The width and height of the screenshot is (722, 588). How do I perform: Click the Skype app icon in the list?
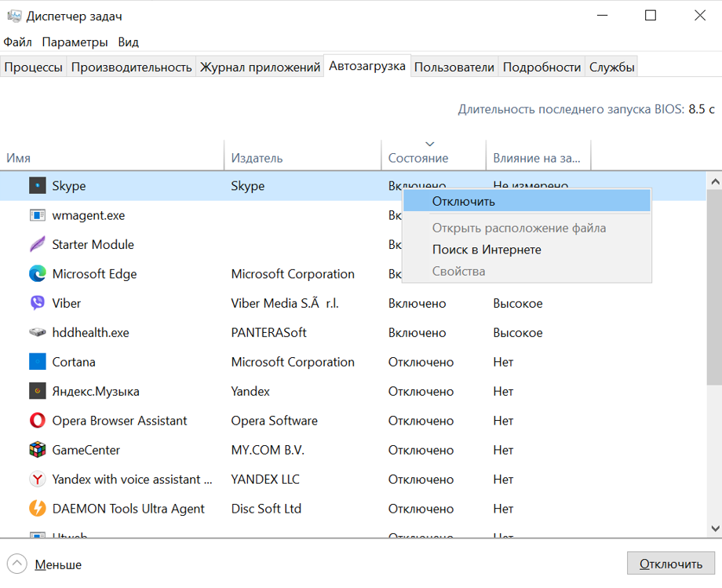(38, 186)
